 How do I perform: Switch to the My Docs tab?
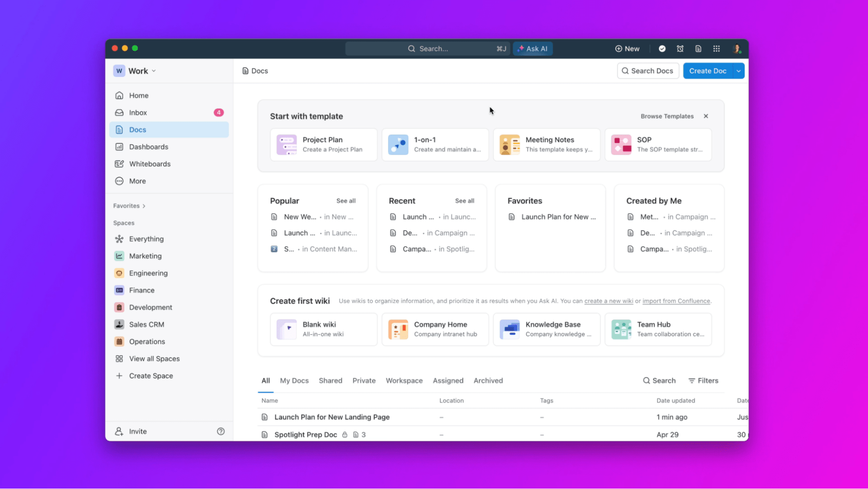pos(294,380)
